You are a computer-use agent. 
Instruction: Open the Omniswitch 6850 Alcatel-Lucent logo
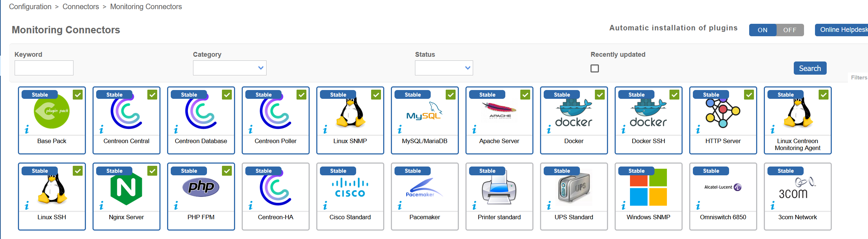click(723, 187)
